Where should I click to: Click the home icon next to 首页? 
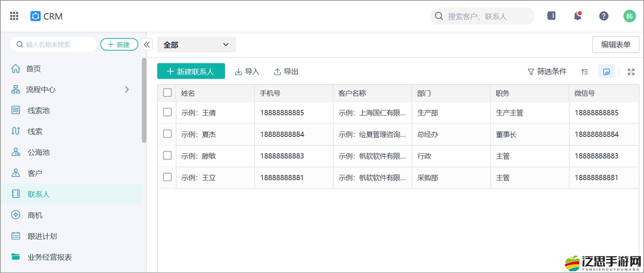[16, 69]
